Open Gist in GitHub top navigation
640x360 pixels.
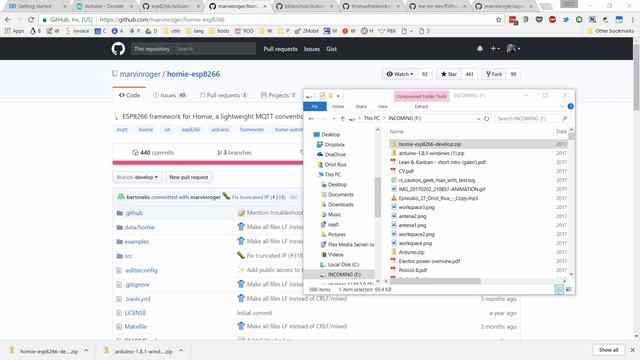click(331, 49)
